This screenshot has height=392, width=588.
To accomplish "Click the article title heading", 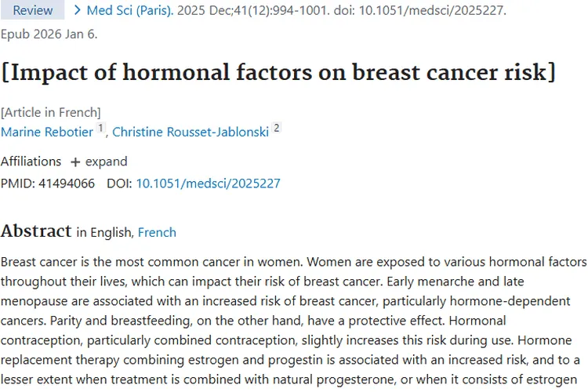I will pyautogui.click(x=278, y=72).
